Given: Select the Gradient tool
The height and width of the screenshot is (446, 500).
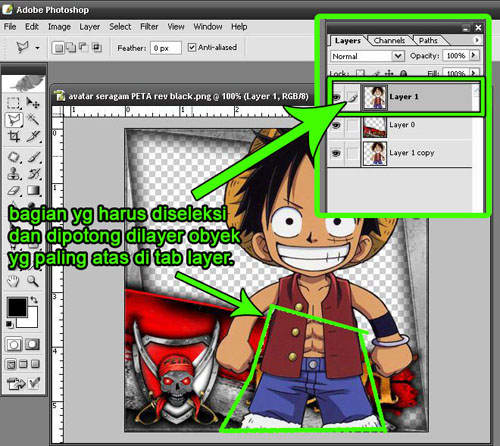Looking at the screenshot, I should [x=33, y=191].
